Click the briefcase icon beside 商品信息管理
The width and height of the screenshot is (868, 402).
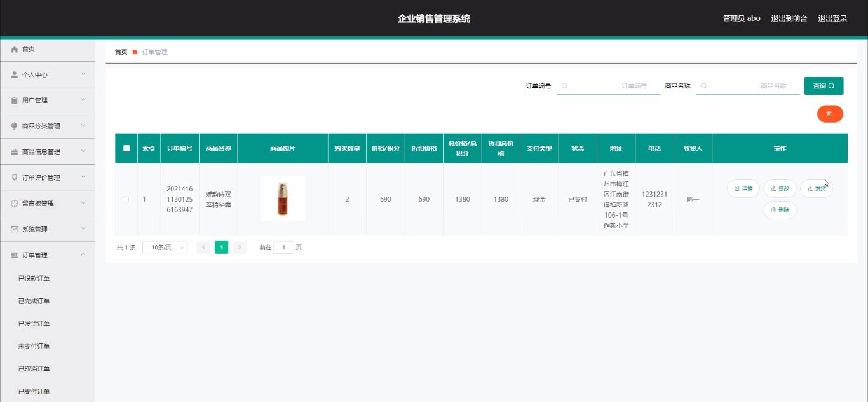[15, 152]
